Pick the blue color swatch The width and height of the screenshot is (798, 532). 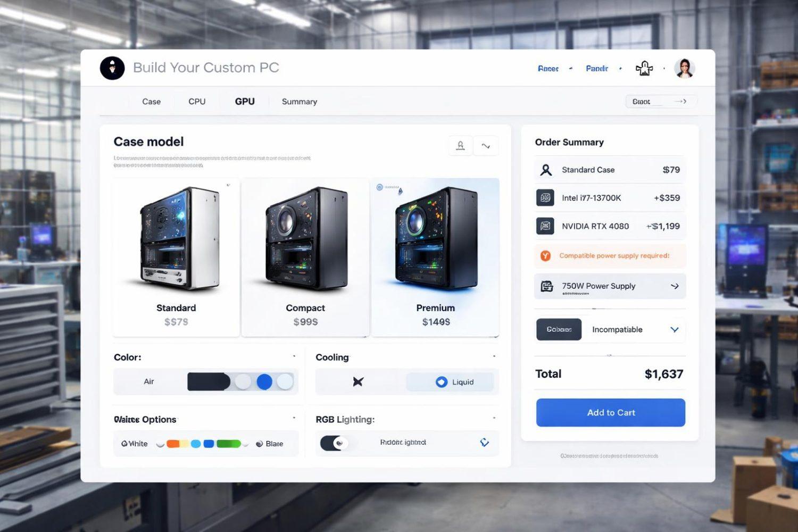tap(264, 381)
